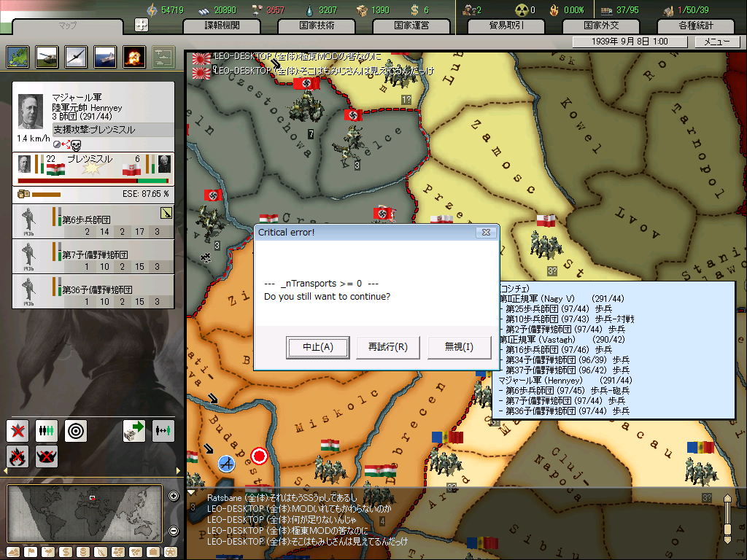Select the naval units ship icon
Viewport: 747px width, 560px height.
point(105,56)
